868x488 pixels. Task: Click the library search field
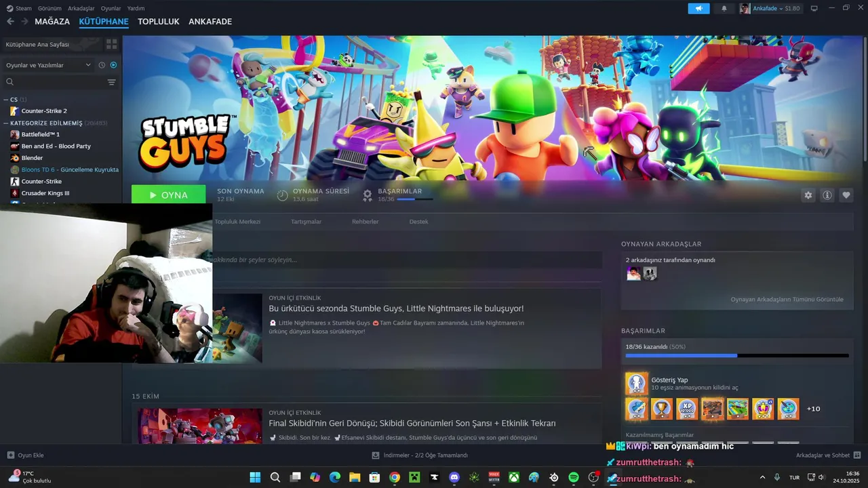pyautogui.click(x=54, y=82)
